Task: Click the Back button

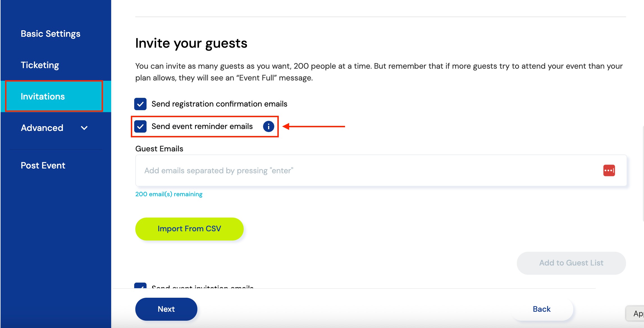Action: [x=542, y=309]
